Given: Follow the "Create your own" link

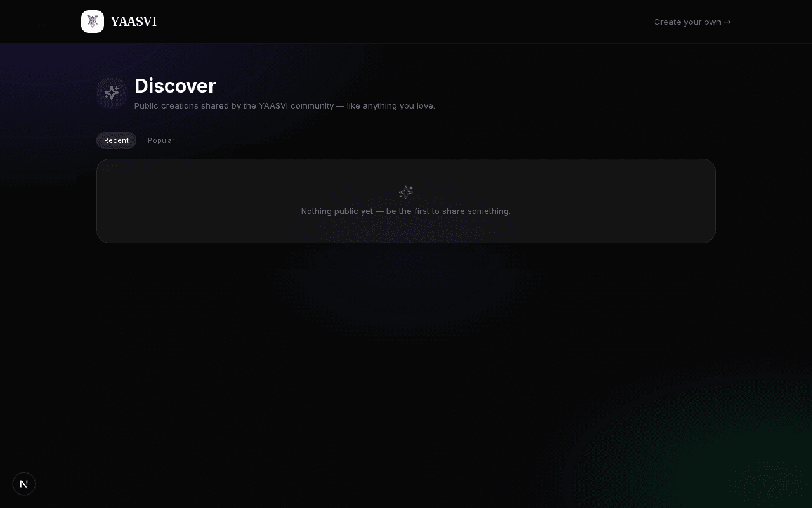Looking at the screenshot, I should [x=692, y=22].
